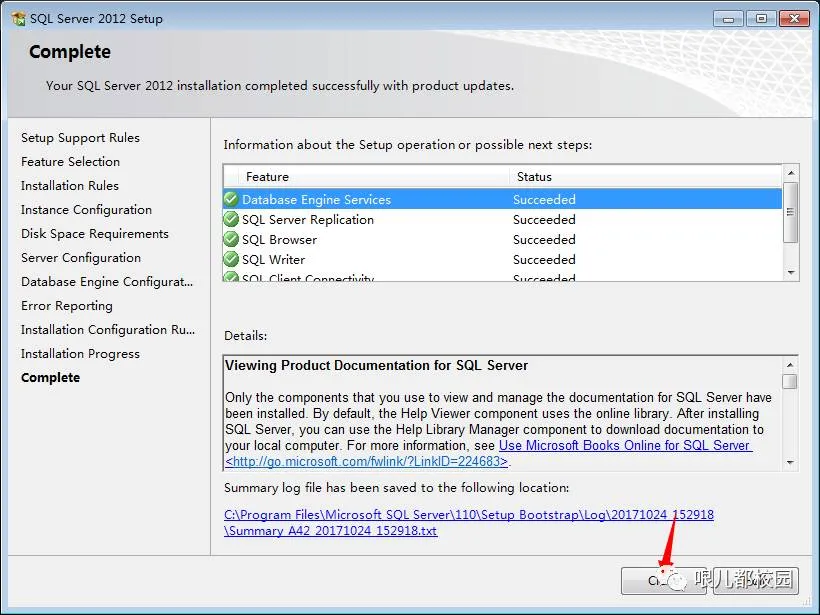
Task: Close the setup window with the X button
Action: click(794, 19)
